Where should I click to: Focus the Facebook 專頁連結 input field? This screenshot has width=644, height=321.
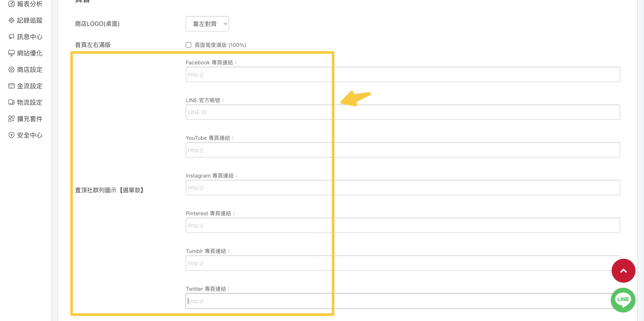[402, 75]
